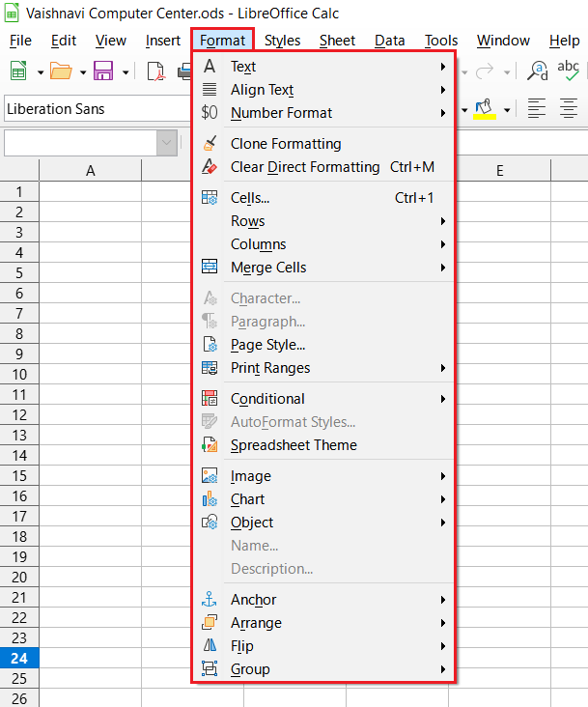Open the Name Box dropdown arrow

pos(167,143)
